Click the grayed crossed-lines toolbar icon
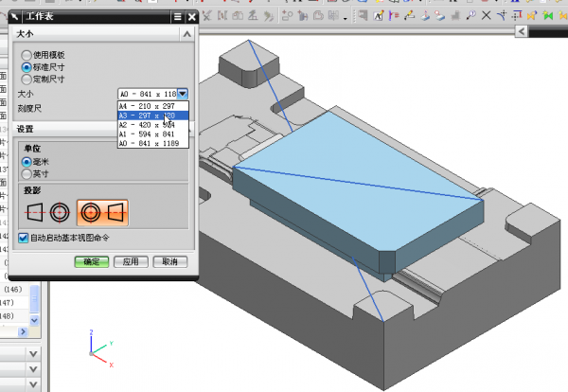This screenshot has width=568, height=392. click(x=206, y=15)
